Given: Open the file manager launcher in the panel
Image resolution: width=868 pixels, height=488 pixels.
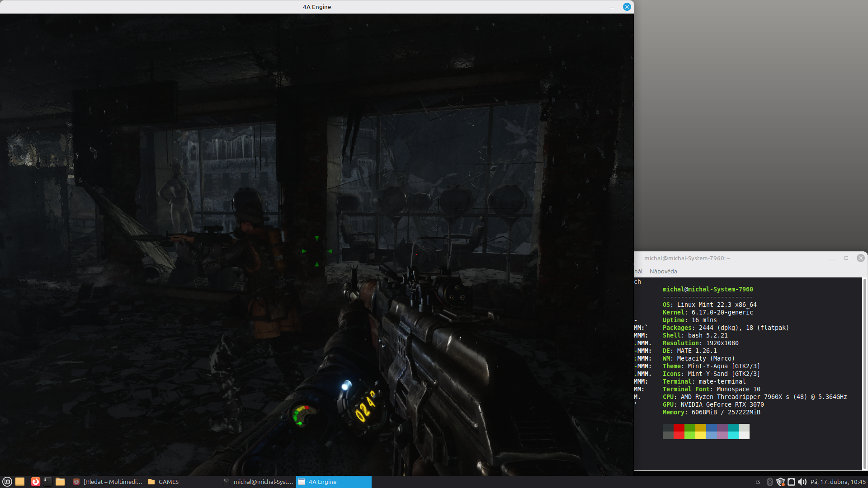Looking at the screenshot, I should coord(60,482).
